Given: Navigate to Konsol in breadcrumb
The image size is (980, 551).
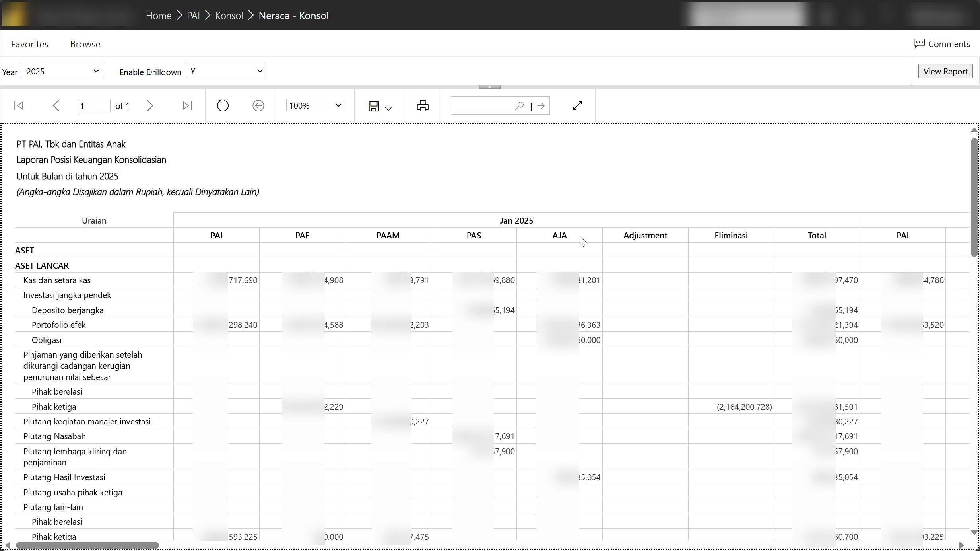Looking at the screenshot, I should tap(229, 16).
